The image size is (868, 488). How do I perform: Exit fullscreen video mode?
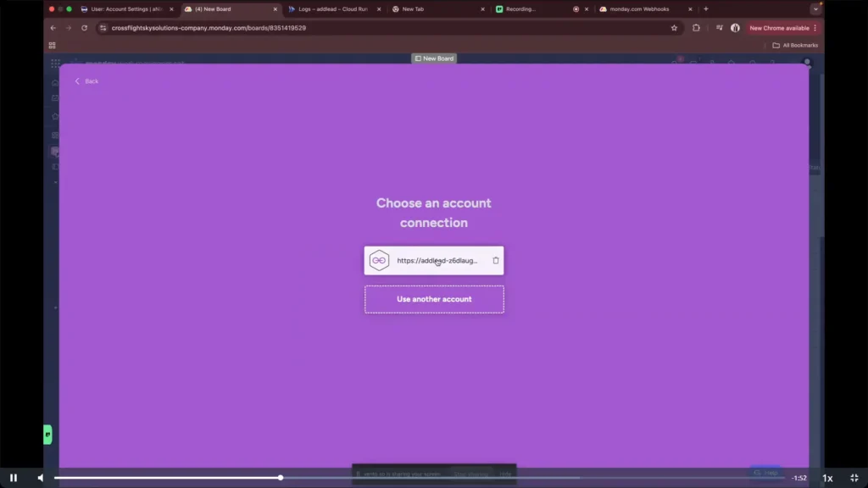coord(854,478)
